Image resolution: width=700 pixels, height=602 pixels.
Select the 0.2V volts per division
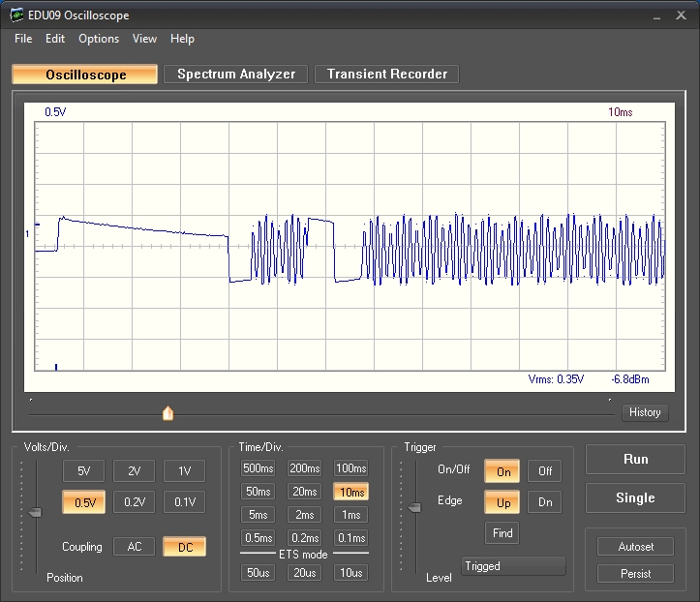click(134, 502)
